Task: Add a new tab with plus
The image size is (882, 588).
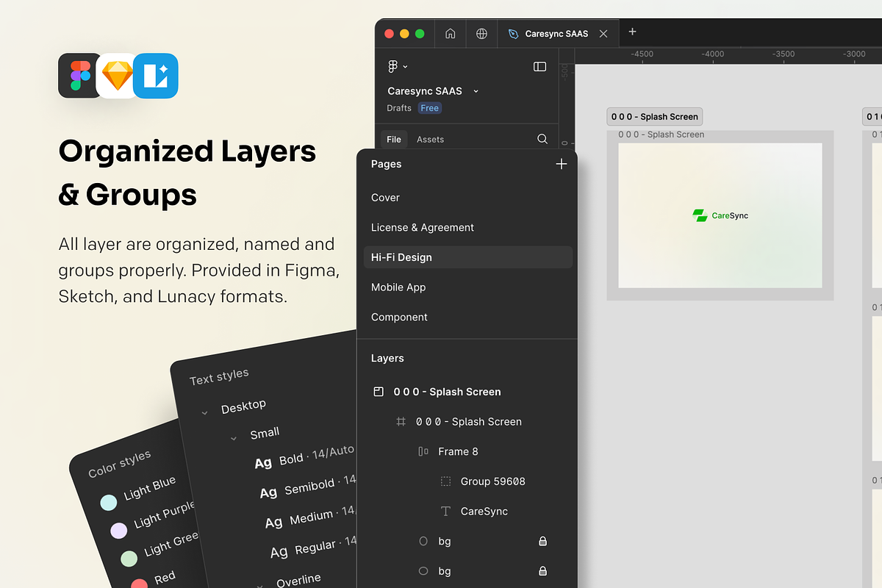Action: coord(632,32)
